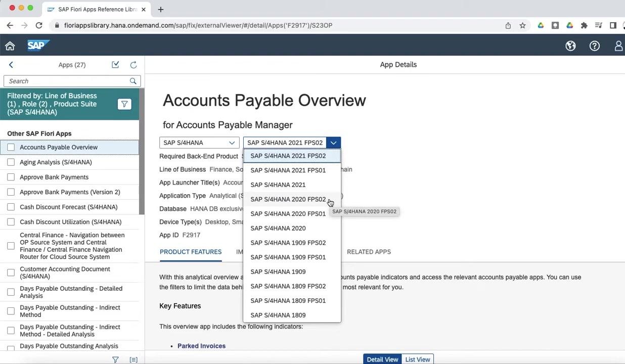Check Accounts Payable Overview checkbox
The height and width of the screenshot is (364, 625).
[x=11, y=147]
